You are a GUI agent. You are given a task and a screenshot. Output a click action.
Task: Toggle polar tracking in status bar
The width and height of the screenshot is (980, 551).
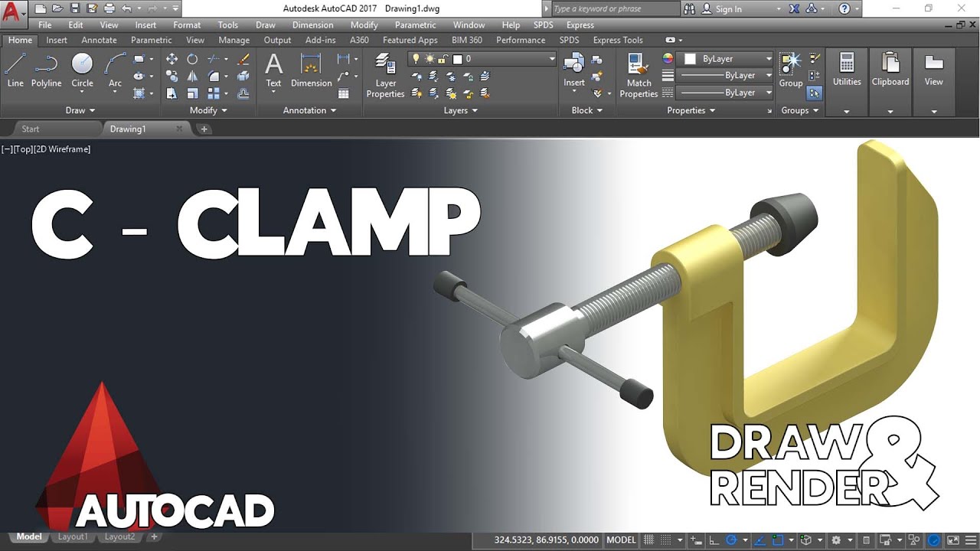730,540
